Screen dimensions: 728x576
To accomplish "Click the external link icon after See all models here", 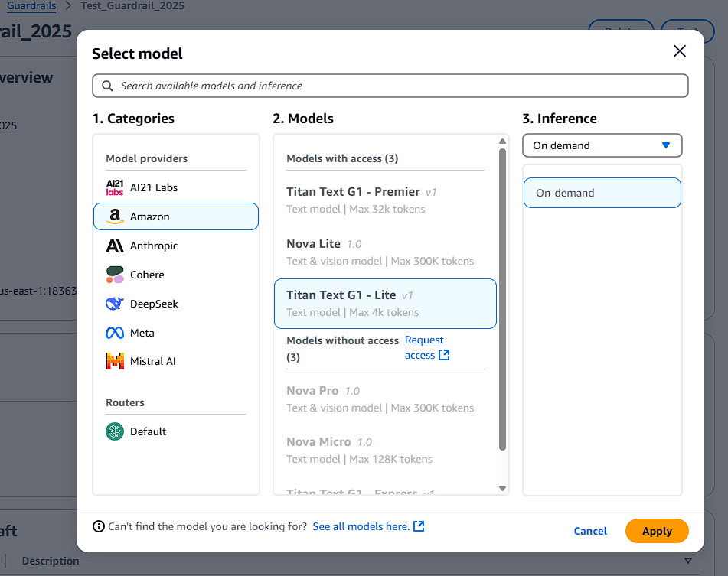I will (419, 526).
